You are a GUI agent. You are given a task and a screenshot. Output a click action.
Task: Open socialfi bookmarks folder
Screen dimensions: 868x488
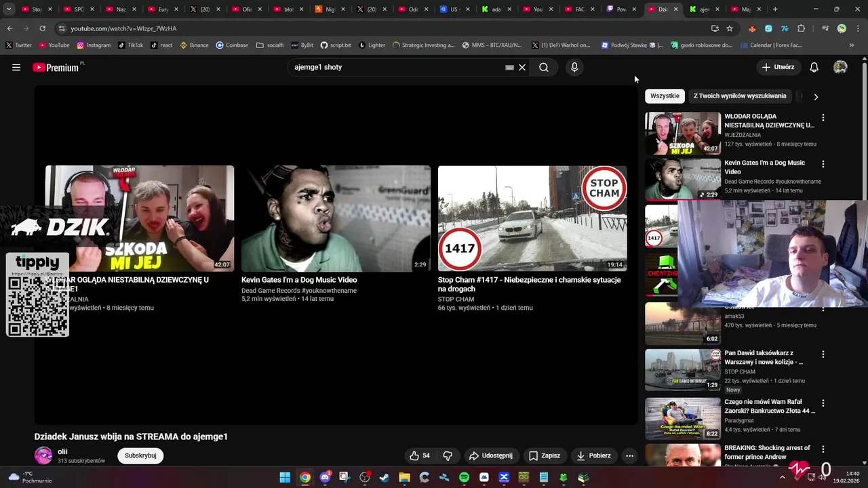[270, 45]
